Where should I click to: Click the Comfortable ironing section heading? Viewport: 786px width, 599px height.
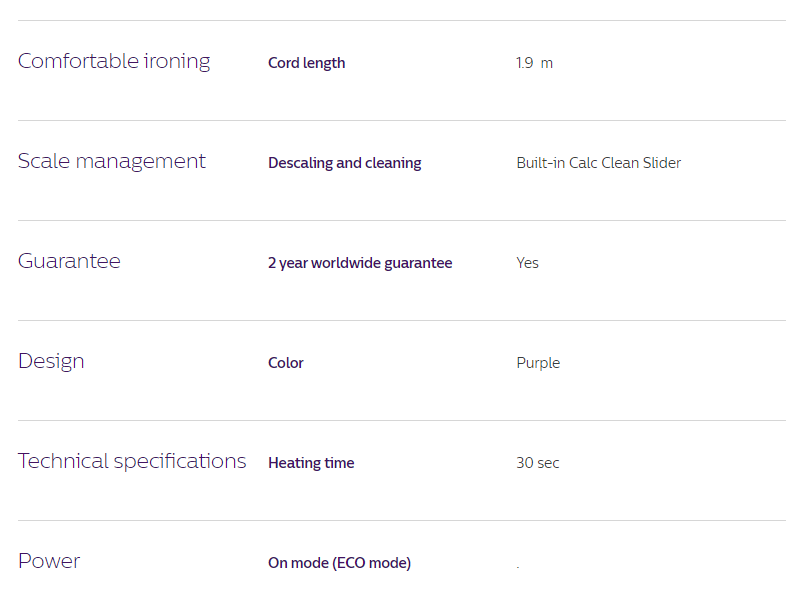114,62
